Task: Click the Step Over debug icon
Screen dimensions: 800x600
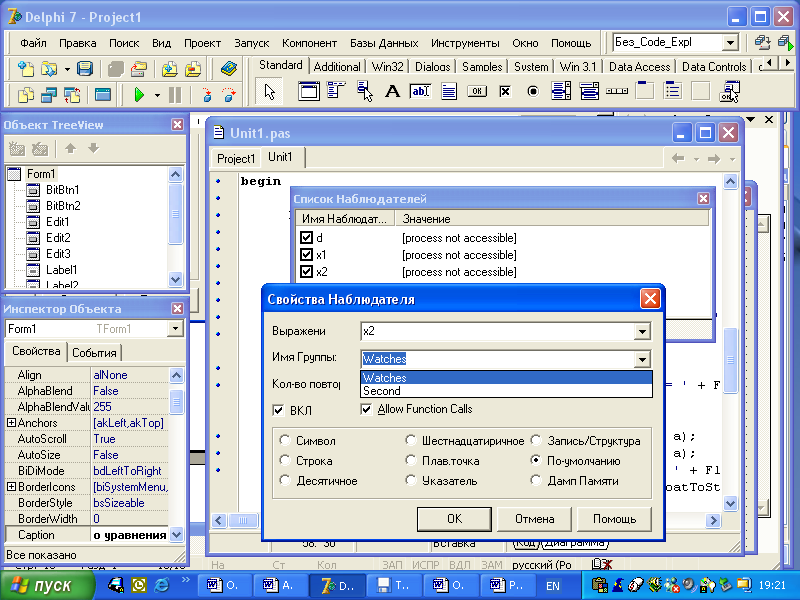Action: pyautogui.click(x=229, y=95)
